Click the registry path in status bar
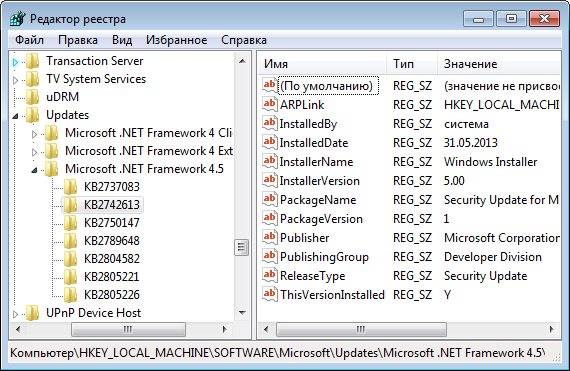 coord(278,353)
